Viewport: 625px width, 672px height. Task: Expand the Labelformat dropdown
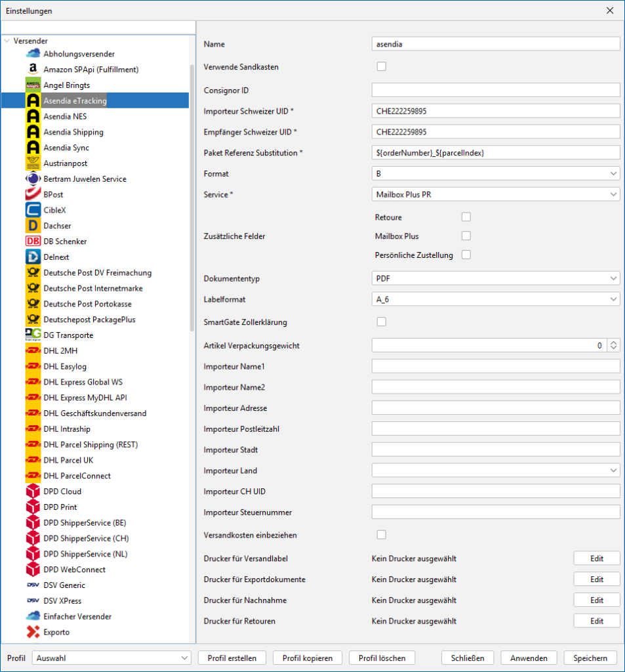[x=495, y=299]
